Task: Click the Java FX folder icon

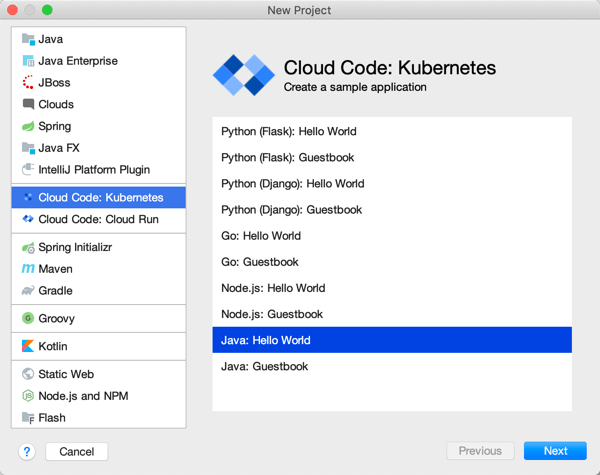Action: point(28,148)
